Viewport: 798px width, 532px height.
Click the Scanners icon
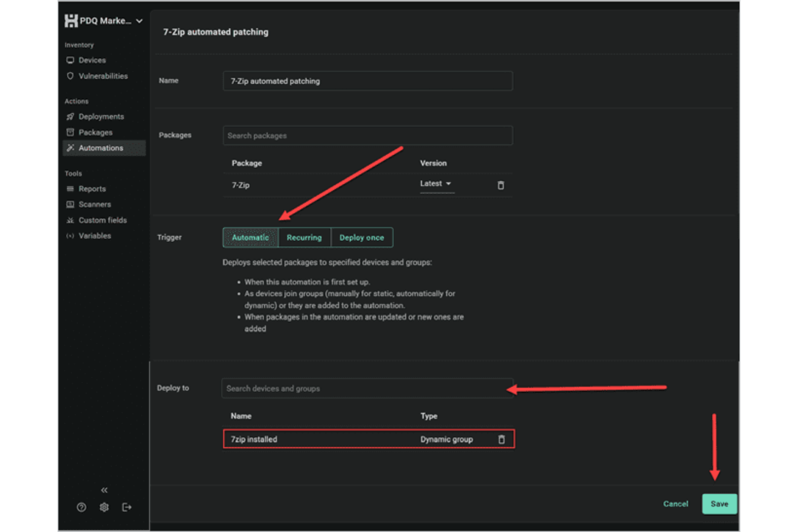70,204
